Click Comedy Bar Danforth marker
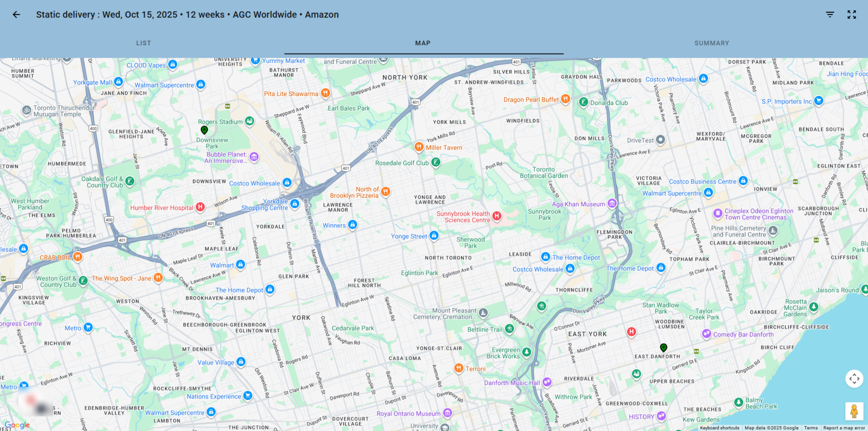This screenshot has height=431, width=868. tap(706, 334)
